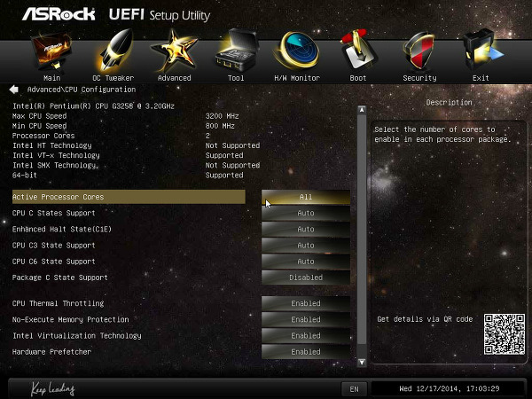Select the CPU C3 State Support label
Screen dimensions: 532x399
coord(53,246)
